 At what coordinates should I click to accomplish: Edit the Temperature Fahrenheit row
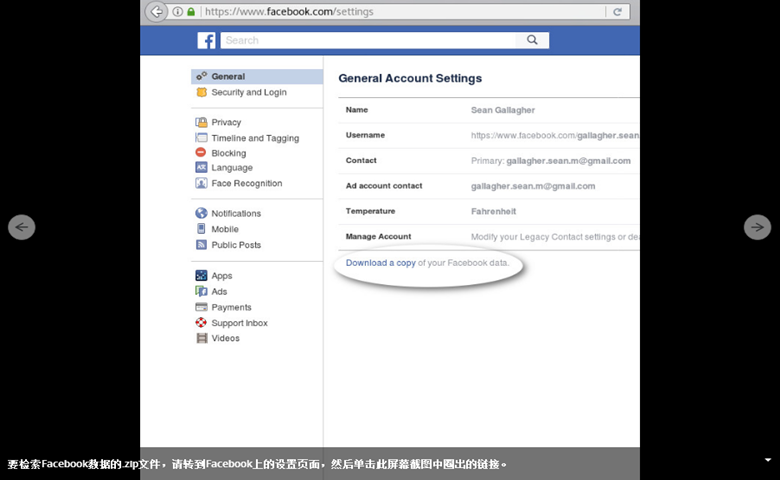489,211
